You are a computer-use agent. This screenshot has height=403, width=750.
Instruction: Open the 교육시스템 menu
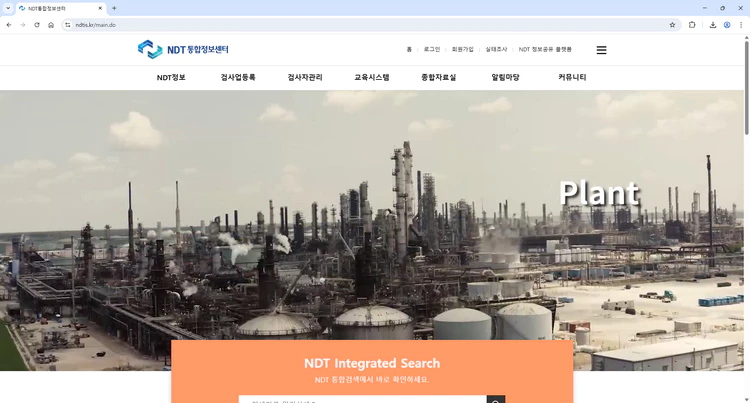371,77
